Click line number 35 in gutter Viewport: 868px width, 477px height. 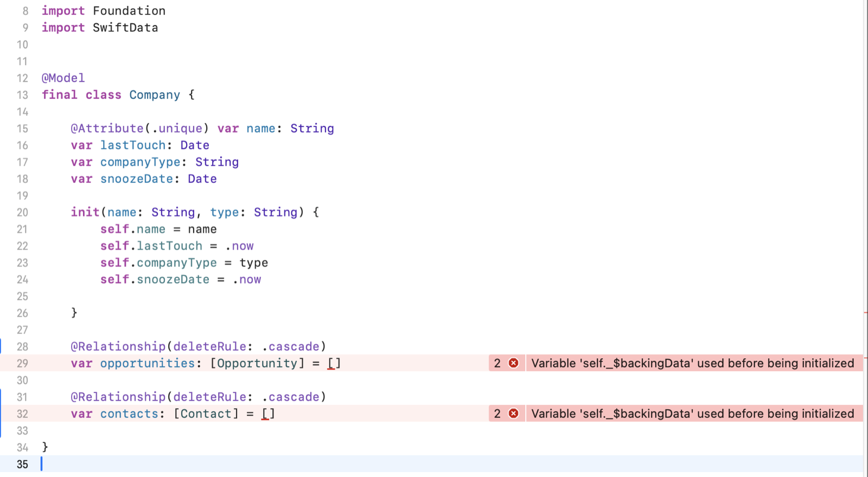pos(22,464)
